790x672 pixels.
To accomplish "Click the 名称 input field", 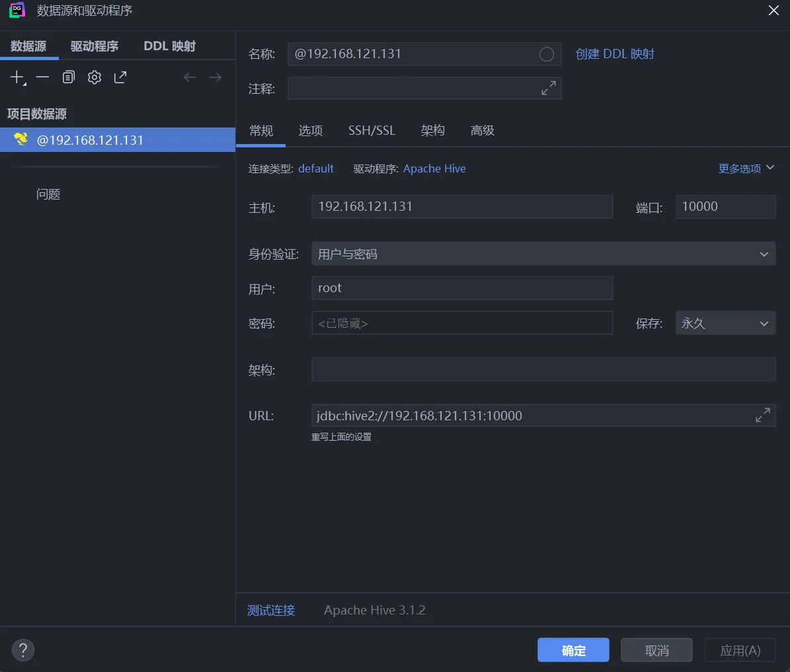I will pos(424,54).
